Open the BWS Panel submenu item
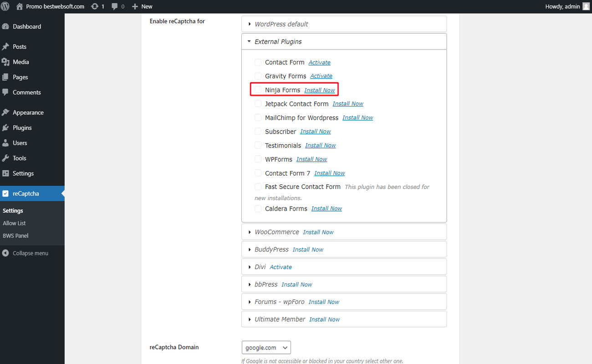The height and width of the screenshot is (364, 592). tap(15, 236)
